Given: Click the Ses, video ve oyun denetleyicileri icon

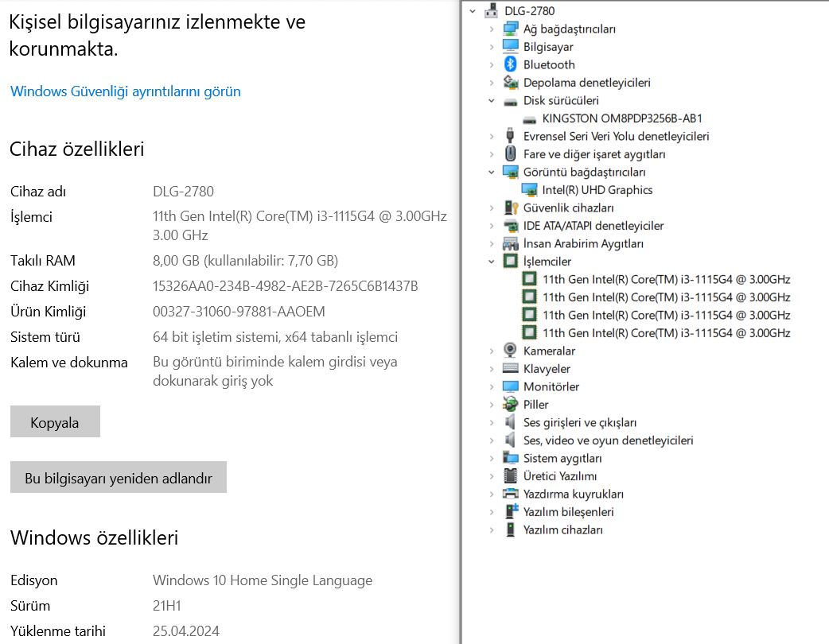Looking at the screenshot, I should click(510, 440).
